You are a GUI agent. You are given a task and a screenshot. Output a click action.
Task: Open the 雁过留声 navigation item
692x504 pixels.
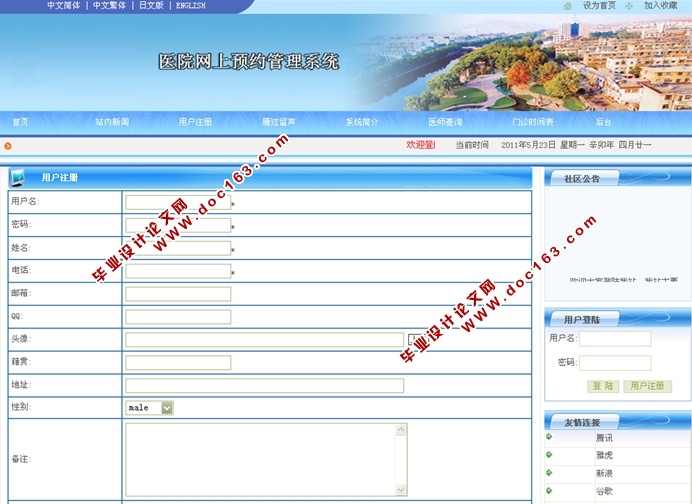point(278,122)
